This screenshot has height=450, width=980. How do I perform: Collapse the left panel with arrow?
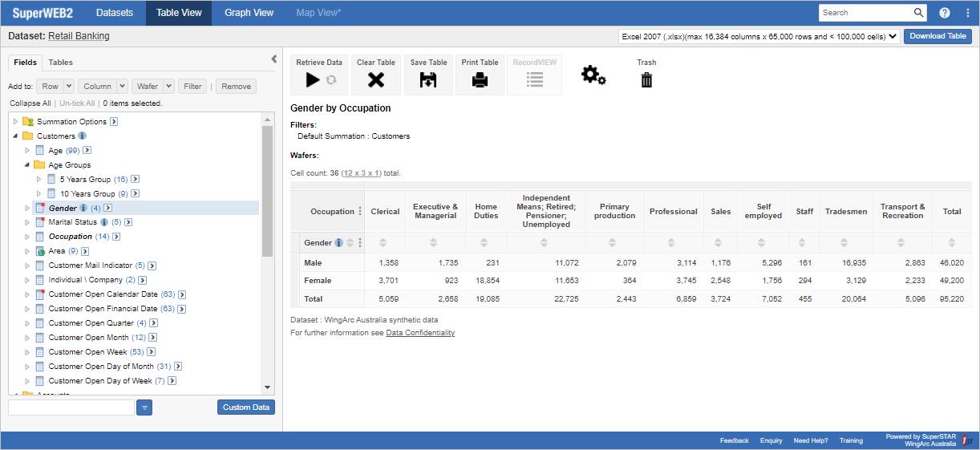point(273,59)
